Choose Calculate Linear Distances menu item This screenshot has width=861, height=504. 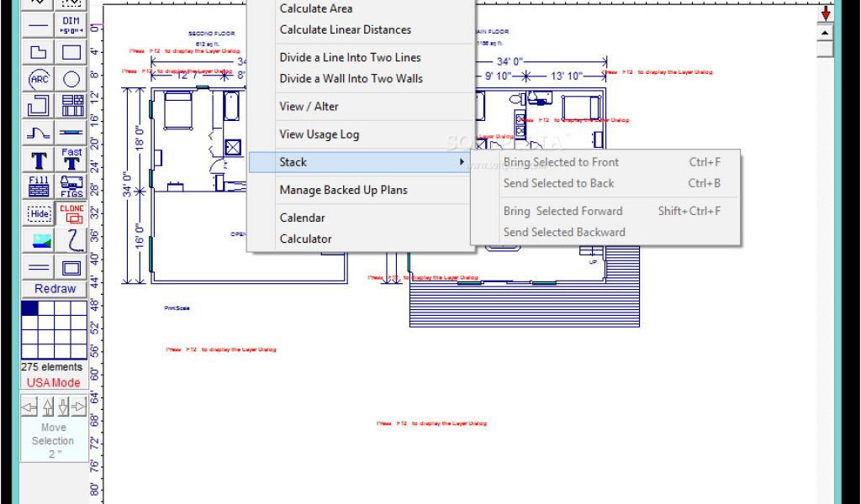pos(345,29)
